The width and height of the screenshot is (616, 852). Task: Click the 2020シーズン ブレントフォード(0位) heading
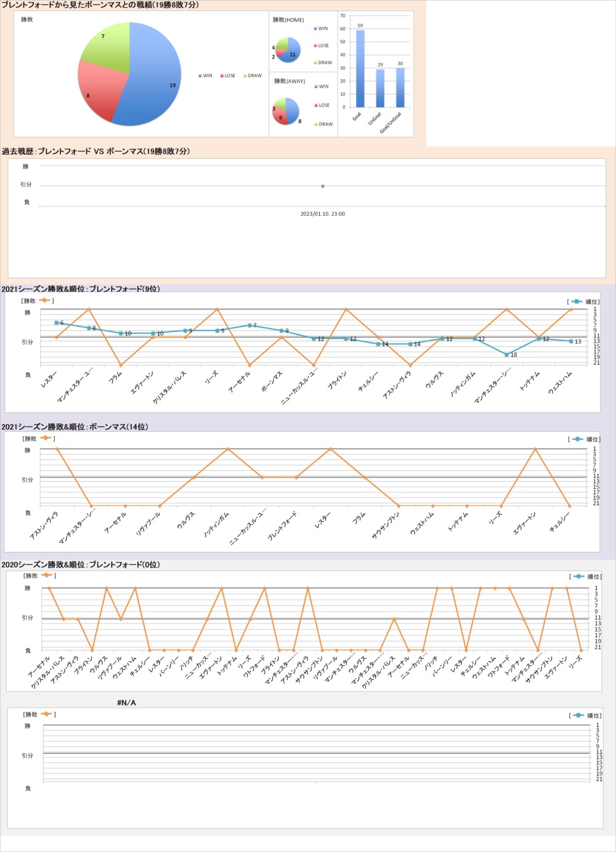tap(81, 564)
